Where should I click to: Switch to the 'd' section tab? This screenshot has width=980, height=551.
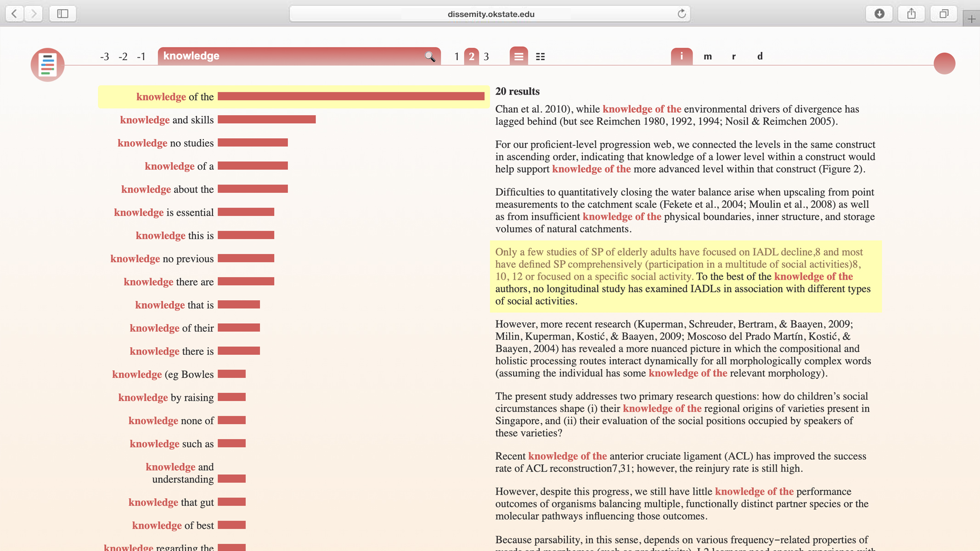[x=760, y=56]
